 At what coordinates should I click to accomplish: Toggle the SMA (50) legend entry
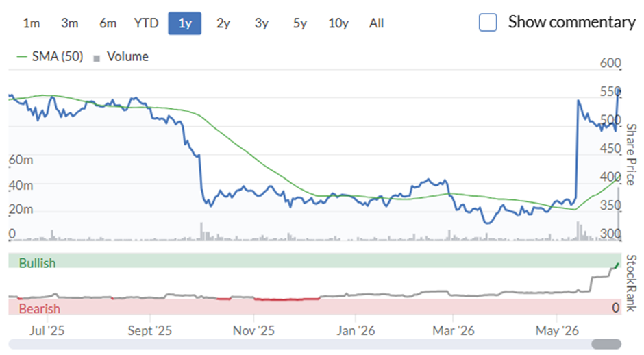[50, 56]
